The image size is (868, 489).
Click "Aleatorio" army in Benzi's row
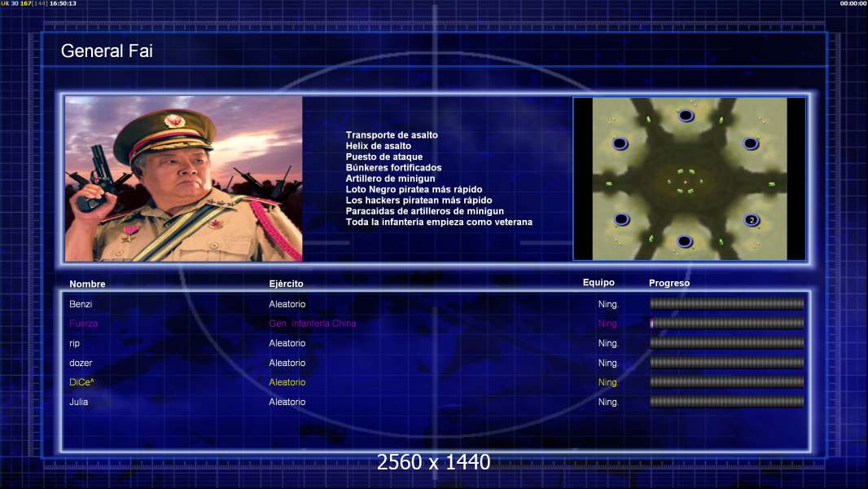coord(287,304)
